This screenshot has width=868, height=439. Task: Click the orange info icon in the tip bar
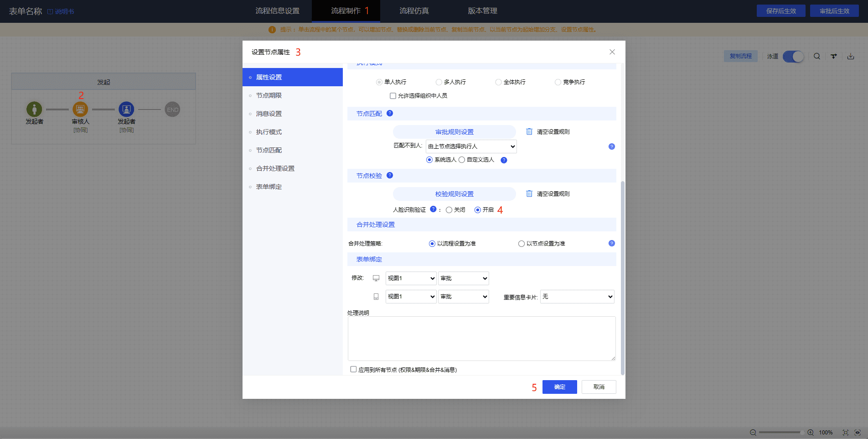point(272,30)
